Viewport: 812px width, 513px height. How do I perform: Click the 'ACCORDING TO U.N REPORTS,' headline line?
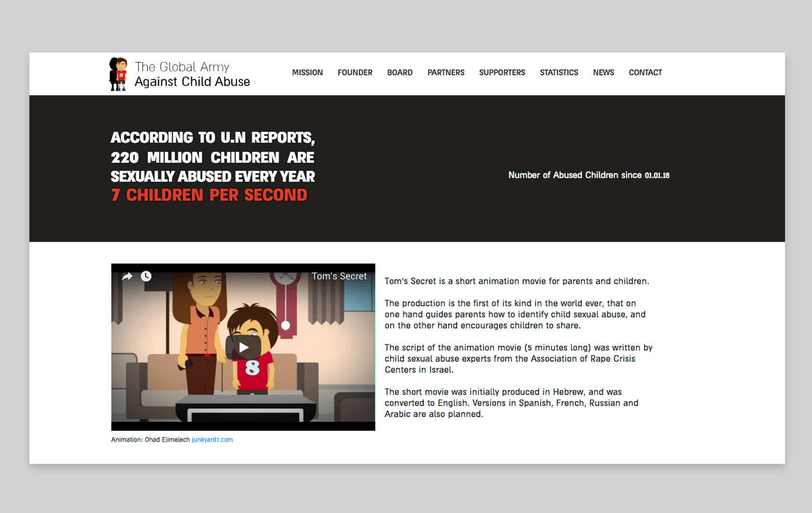(x=213, y=138)
